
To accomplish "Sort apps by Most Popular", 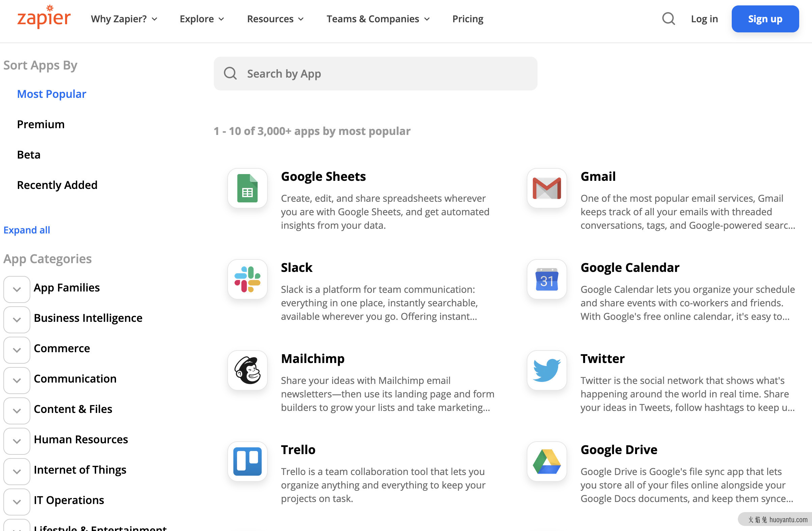I will point(52,94).
